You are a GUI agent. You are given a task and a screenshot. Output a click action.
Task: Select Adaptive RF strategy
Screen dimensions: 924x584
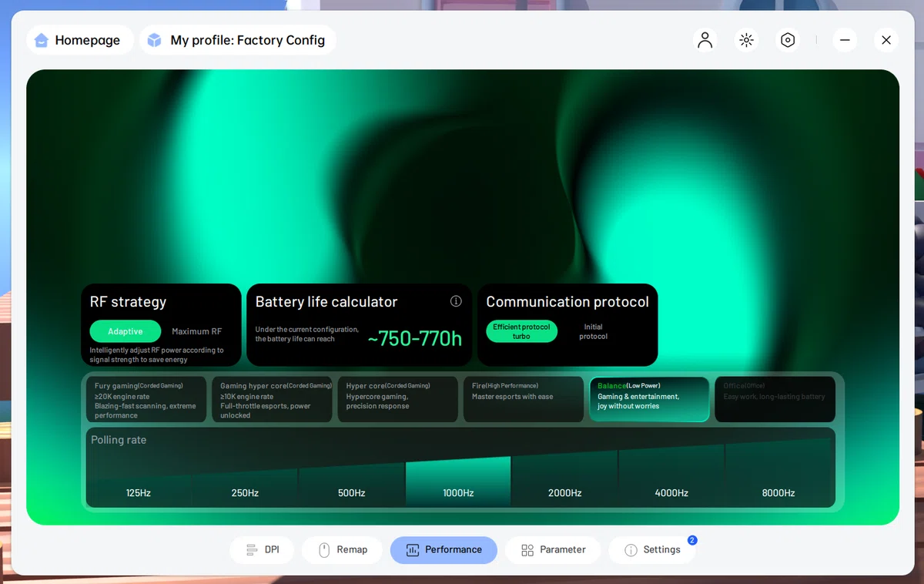pos(126,331)
